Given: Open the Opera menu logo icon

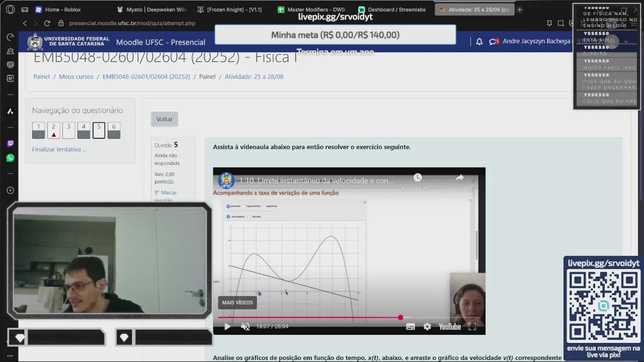Looking at the screenshot, I should (x=10, y=10).
